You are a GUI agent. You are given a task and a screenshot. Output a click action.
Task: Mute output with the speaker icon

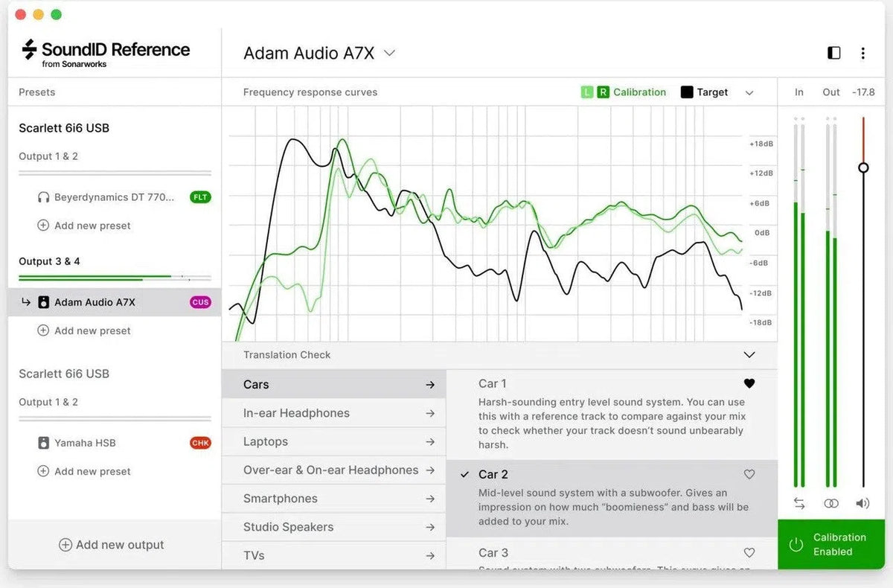tap(862, 503)
